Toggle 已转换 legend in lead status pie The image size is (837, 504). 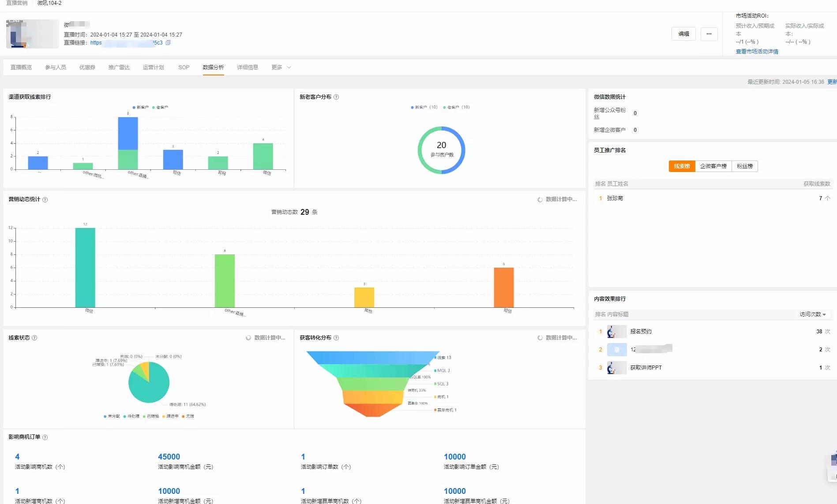point(150,416)
